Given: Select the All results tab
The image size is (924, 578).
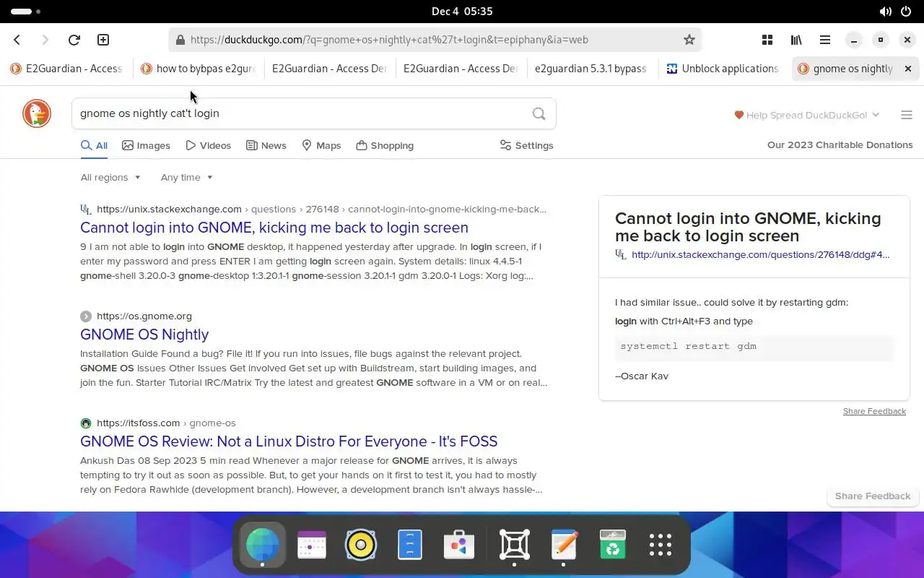Looking at the screenshot, I should coord(94,145).
